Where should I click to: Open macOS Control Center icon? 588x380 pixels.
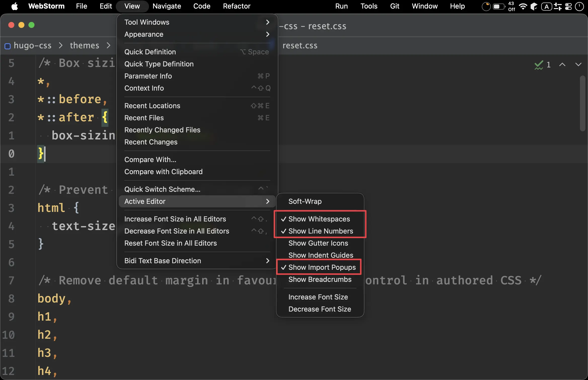tap(568, 6)
